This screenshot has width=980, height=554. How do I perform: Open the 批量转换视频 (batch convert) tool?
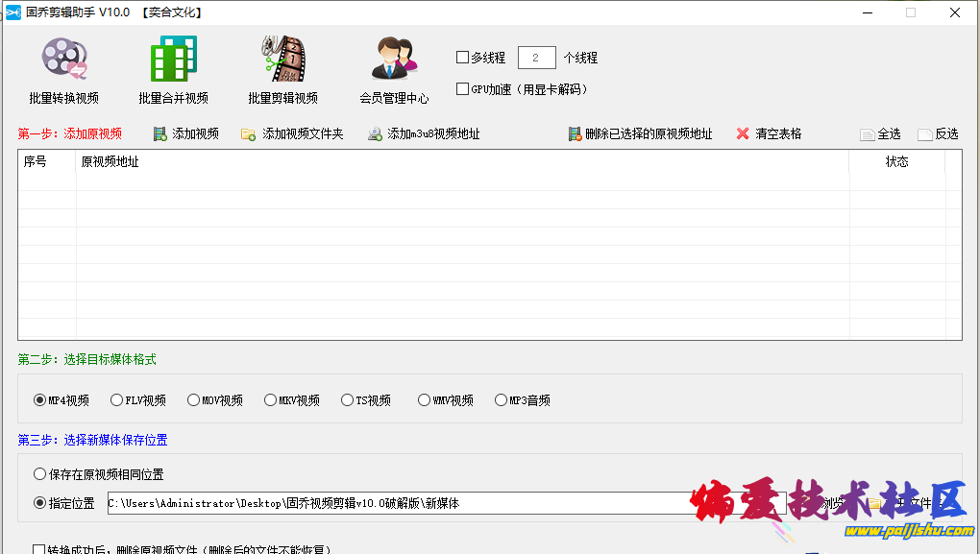63,67
